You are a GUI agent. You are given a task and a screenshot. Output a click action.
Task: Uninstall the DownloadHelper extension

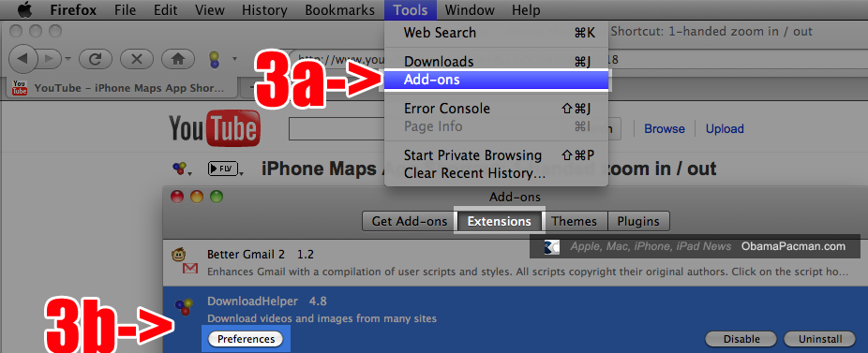point(820,339)
